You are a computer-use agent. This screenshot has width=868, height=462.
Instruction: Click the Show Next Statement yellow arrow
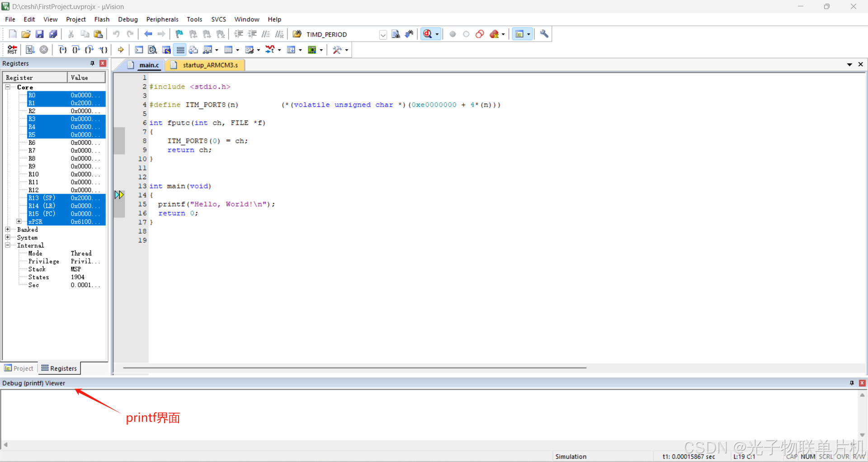point(121,50)
